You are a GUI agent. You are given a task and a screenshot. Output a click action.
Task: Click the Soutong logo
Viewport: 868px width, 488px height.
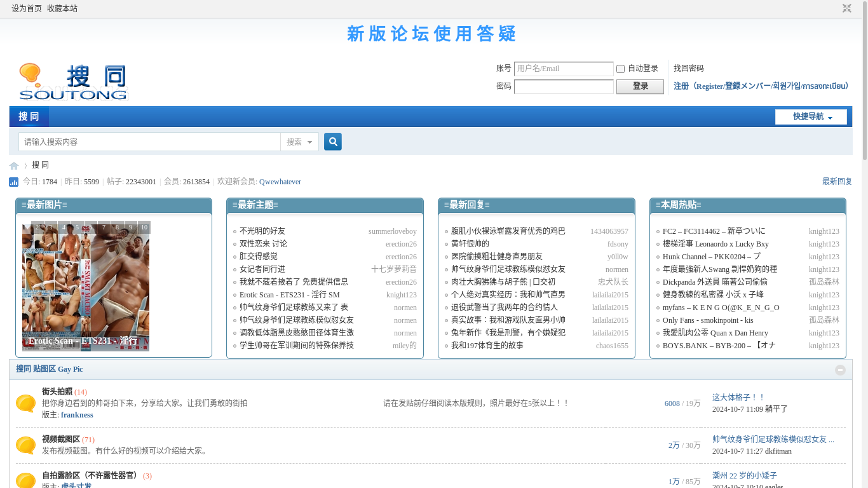pyautogui.click(x=74, y=82)
